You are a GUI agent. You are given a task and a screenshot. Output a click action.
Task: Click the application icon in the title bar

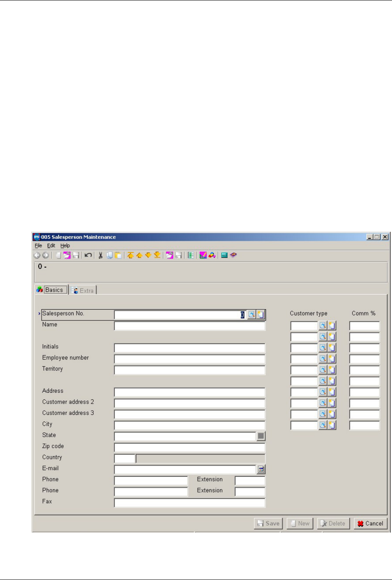pos(37,237)
